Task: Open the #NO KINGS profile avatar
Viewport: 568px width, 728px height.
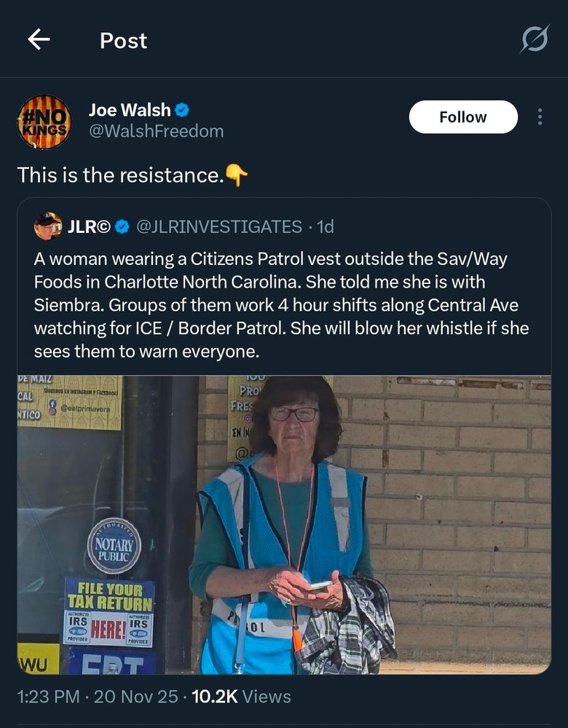Action: (44, 122)
